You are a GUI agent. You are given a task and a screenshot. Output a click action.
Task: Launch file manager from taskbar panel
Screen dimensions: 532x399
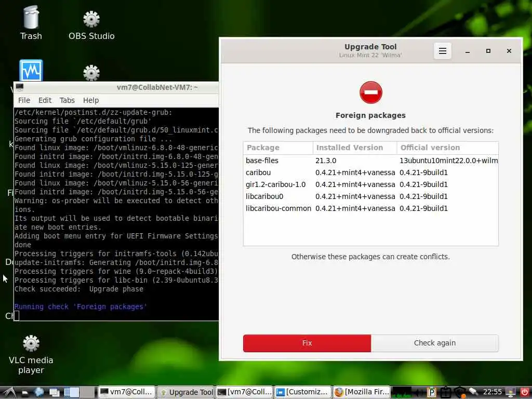(x=25, y=392)
